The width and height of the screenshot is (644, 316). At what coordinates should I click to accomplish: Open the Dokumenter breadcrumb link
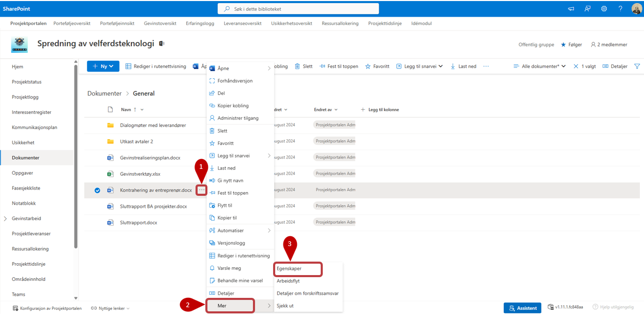pos(103,94)
